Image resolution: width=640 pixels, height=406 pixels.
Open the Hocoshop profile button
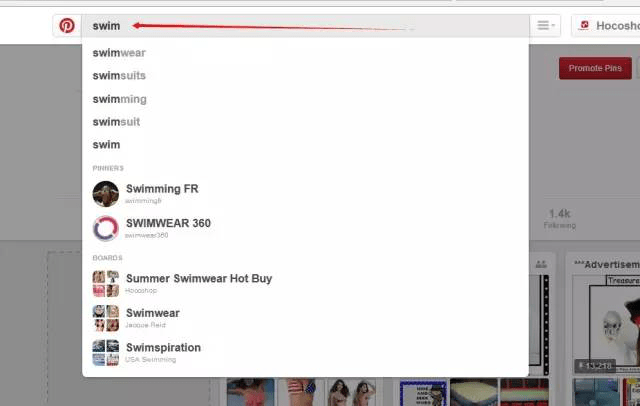click(606, 26)
